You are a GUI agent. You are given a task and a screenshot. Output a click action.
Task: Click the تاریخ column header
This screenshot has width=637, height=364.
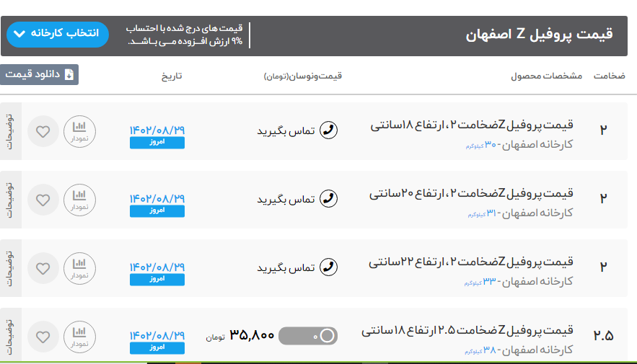(x=170, y=76)
